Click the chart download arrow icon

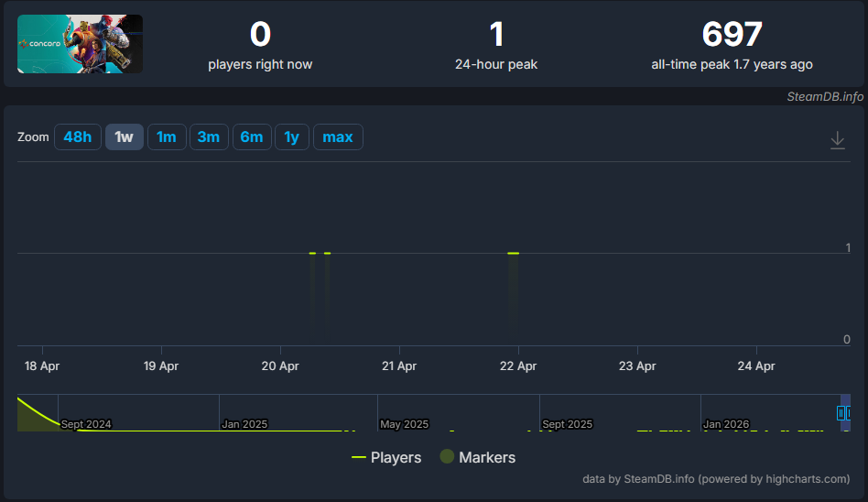coord(837,140)
